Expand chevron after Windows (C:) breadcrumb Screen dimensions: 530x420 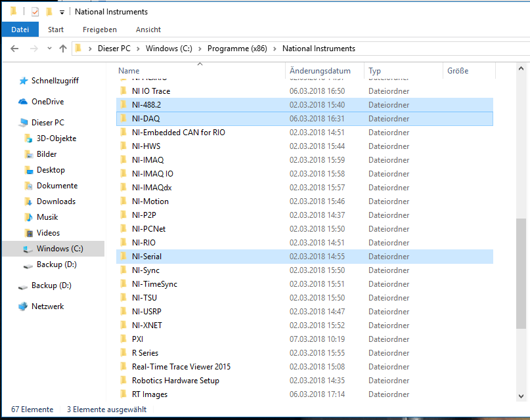click(x=200, y=49)
